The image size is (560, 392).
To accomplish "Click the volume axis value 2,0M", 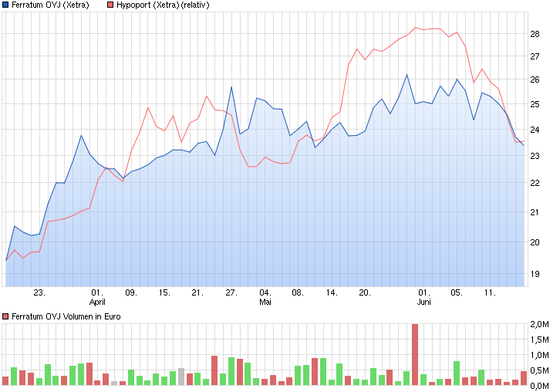I will tap(539, 324).
